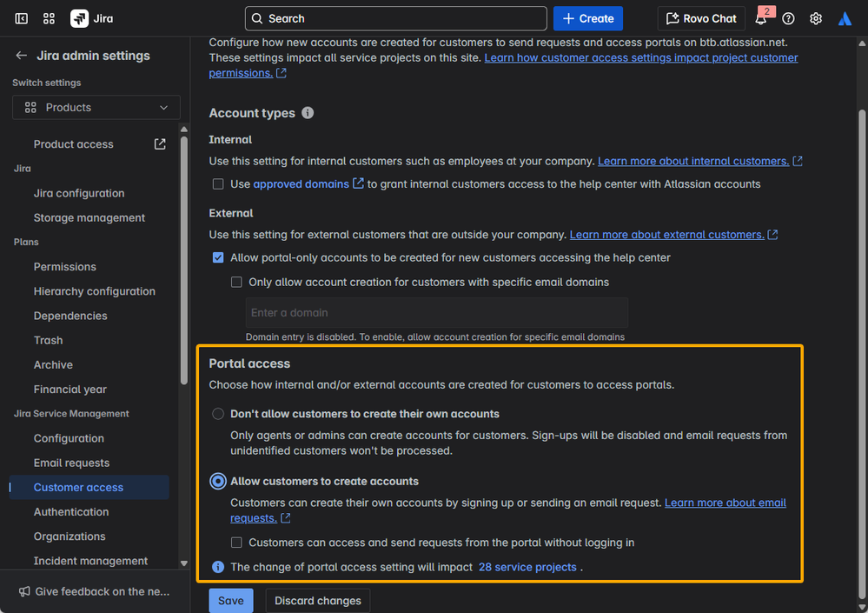This screenshot has width=868, height=613.
Task: Enable approved domains checkbox for internal customers
Action: coord(218,184)
